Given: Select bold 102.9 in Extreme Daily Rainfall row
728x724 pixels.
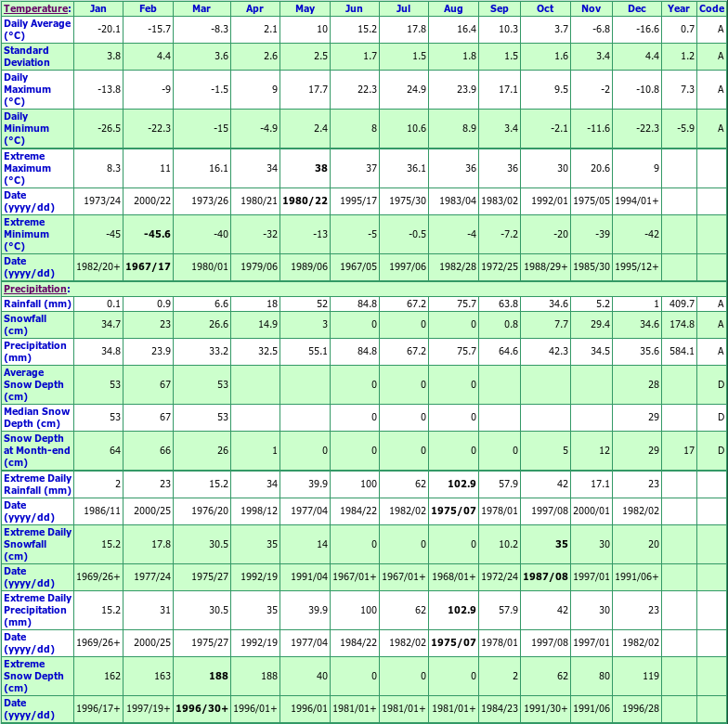Looking at the screenshot, I should click(x=462, y=485).
